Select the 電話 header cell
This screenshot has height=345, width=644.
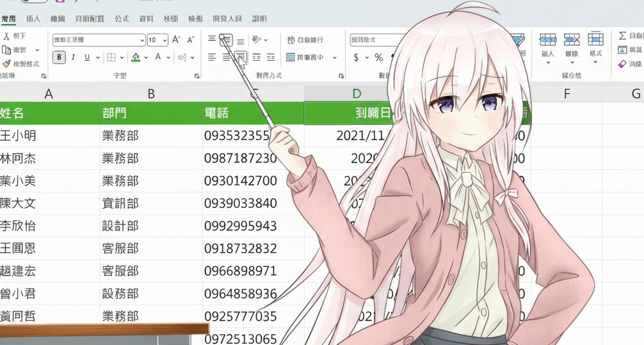(253, 113)
